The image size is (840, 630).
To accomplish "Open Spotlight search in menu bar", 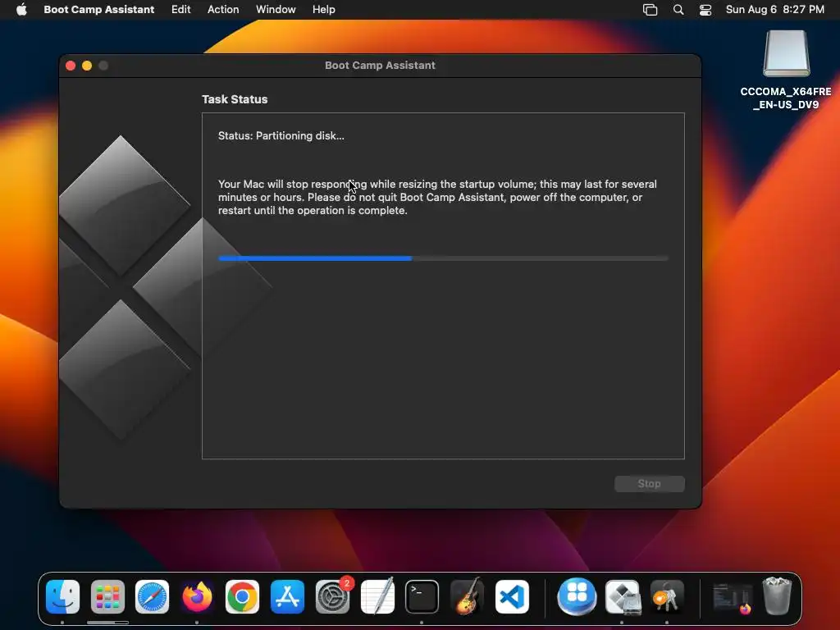I will tap(678, 10).
